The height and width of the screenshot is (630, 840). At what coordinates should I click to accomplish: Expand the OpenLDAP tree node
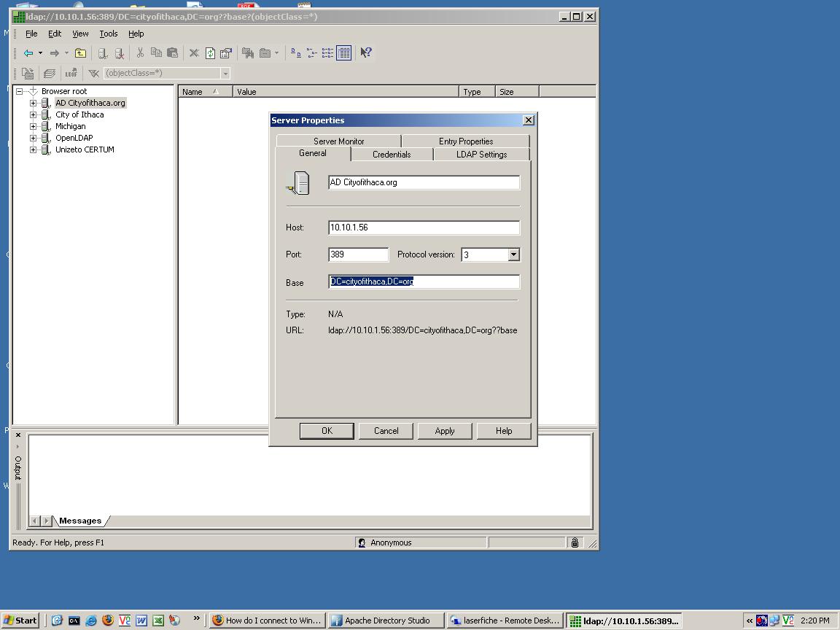click(33, 138)
